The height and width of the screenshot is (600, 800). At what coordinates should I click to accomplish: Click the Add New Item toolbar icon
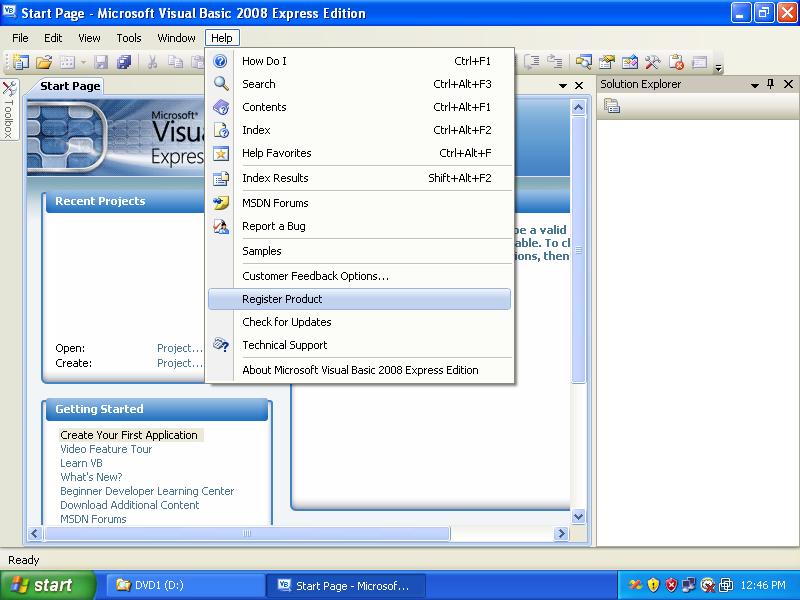(x=67, y=62)
